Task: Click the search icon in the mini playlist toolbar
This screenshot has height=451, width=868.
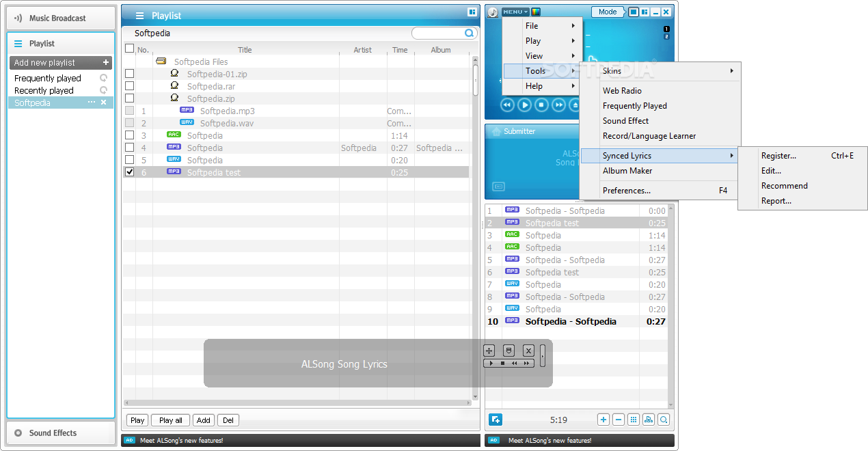Action: click(664, 420)
